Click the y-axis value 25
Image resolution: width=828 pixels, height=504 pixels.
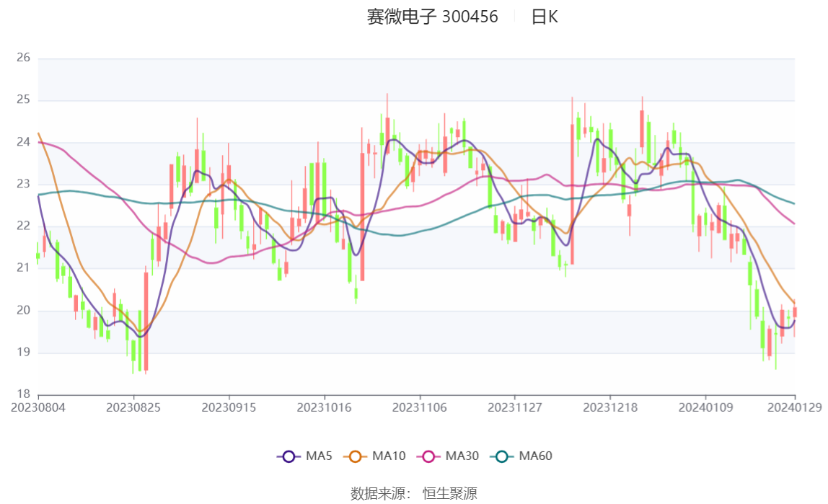(x=23, y=100)
